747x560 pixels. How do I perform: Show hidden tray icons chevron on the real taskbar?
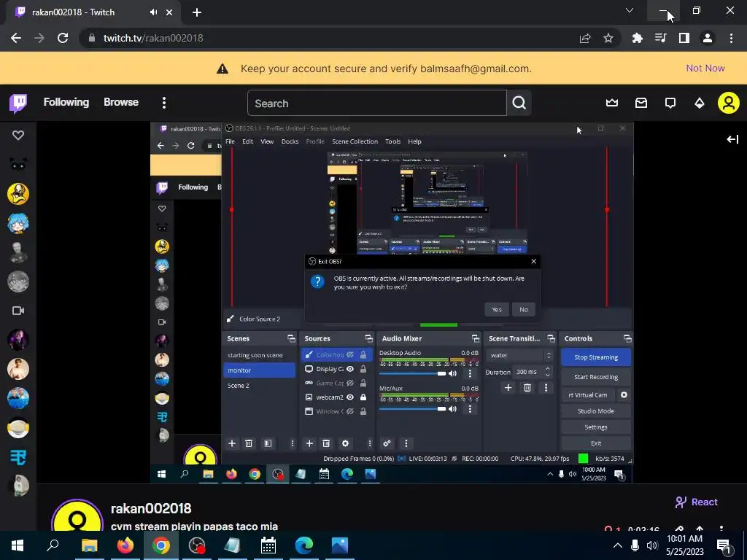[x=617, y=545]
